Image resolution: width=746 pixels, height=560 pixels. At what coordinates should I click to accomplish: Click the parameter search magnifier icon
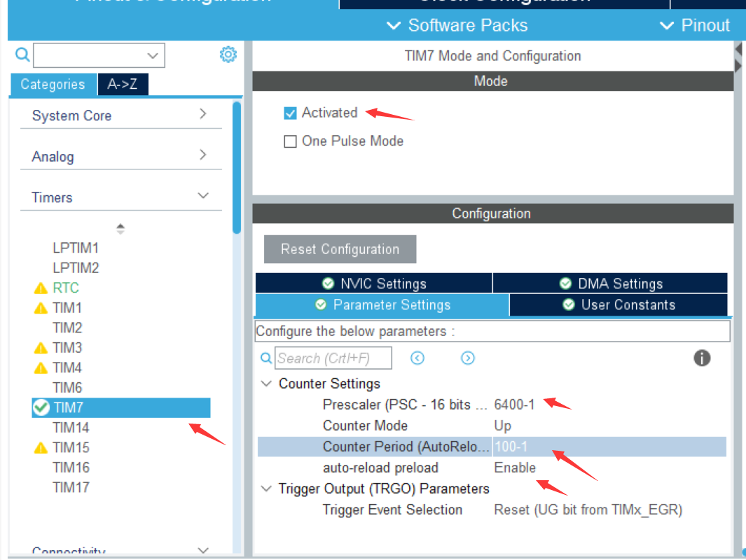(266, 358)
